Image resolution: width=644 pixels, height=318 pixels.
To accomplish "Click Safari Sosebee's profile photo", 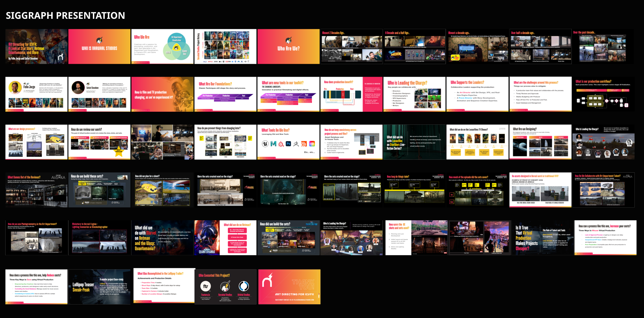I will [78, 88].
